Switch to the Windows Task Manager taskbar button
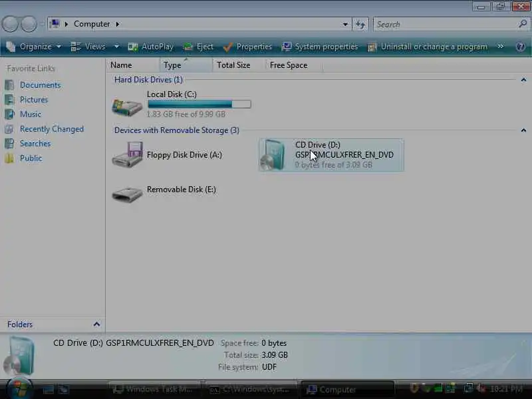Screen dimensions: 532x399 154,390
